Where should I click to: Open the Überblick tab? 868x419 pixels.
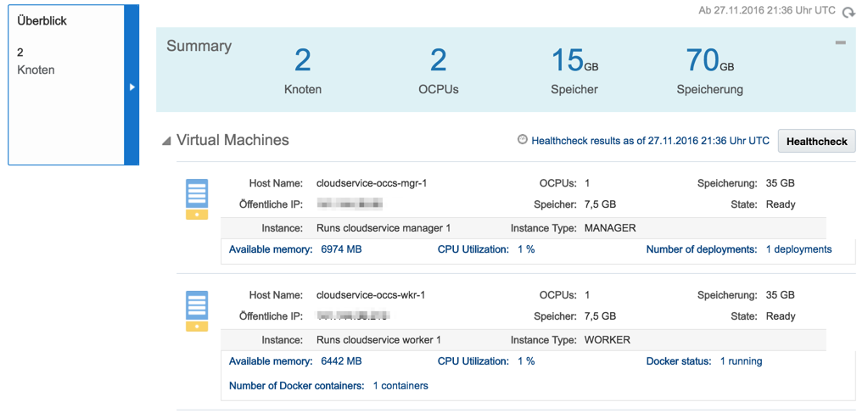[42, 20]
